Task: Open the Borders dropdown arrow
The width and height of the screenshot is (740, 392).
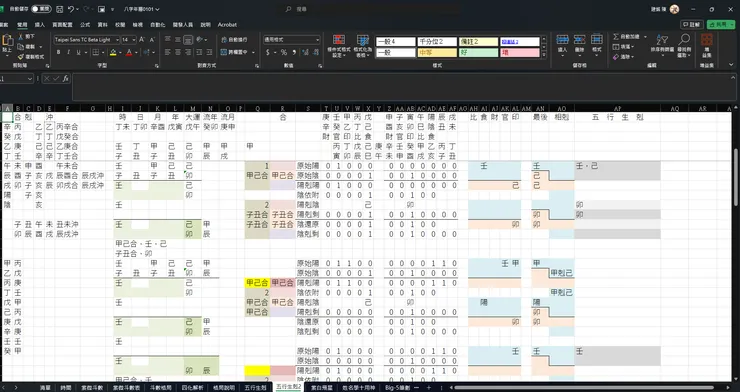Action: point(103,52)
